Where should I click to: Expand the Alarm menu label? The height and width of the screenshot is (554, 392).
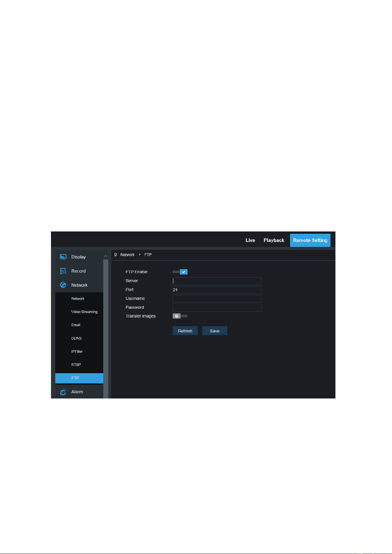tap(77, 392)
